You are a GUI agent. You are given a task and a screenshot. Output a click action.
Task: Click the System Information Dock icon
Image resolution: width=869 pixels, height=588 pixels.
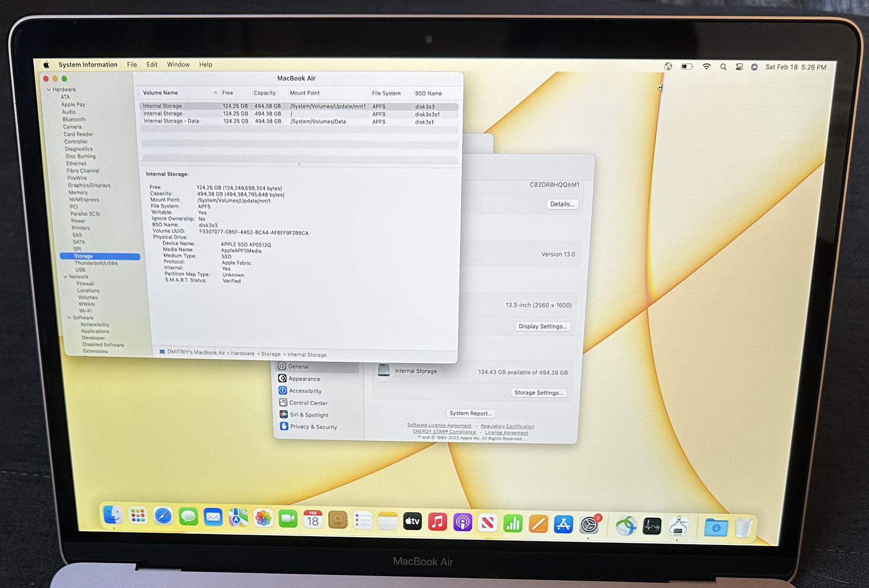pos(678,526)
